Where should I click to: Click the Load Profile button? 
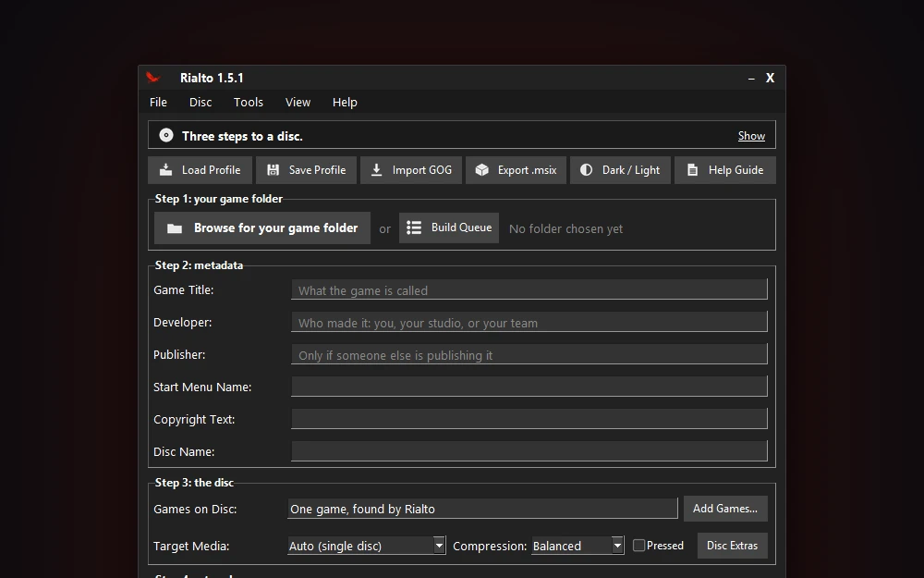click(x=200, y=170)
